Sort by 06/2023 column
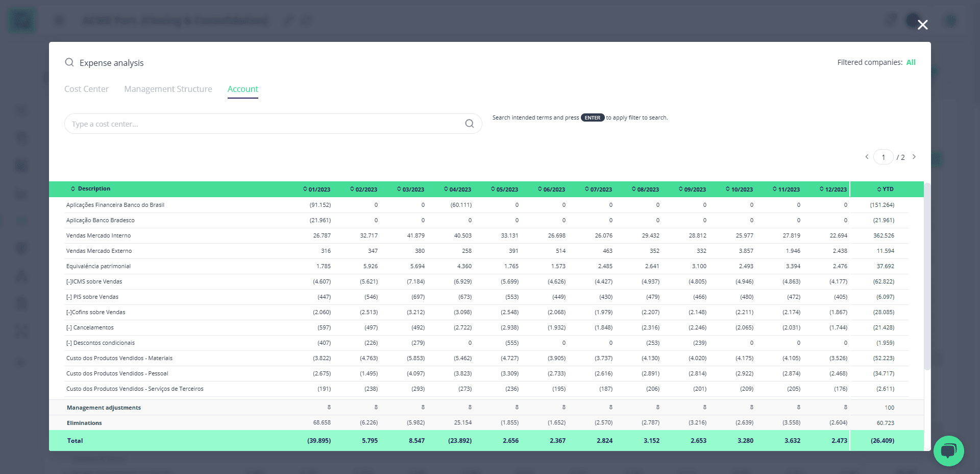Screen dimensions: 980x474 coord(551,189)
